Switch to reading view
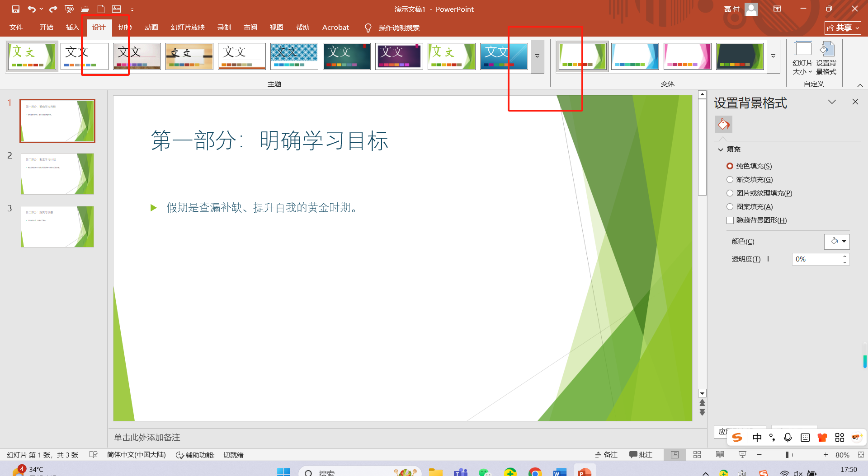Viewport: 868px width, 476px height. click(720, 455)
